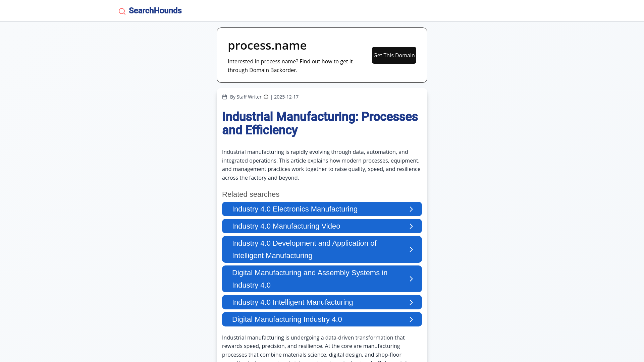This screenshot has width=644, height=362.
Task: Click the Get This Domain button
Action: pyautogui.click(x=394, y=55)
